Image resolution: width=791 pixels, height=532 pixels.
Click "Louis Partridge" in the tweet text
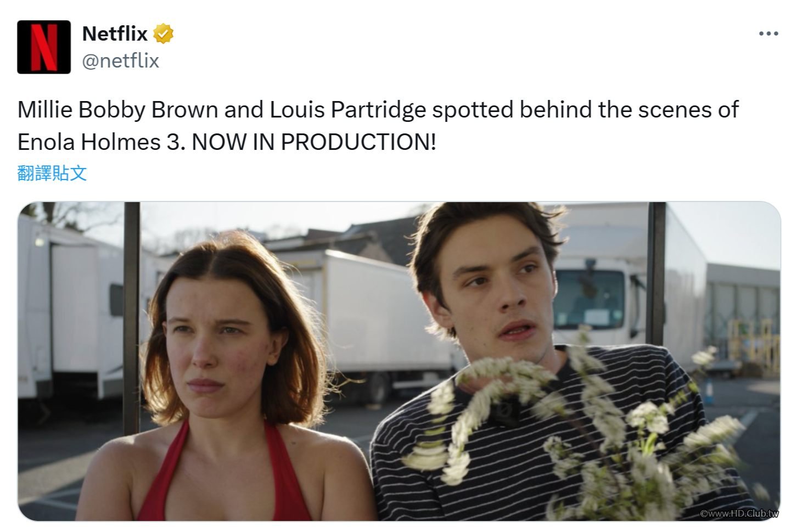tap(347, 110)
